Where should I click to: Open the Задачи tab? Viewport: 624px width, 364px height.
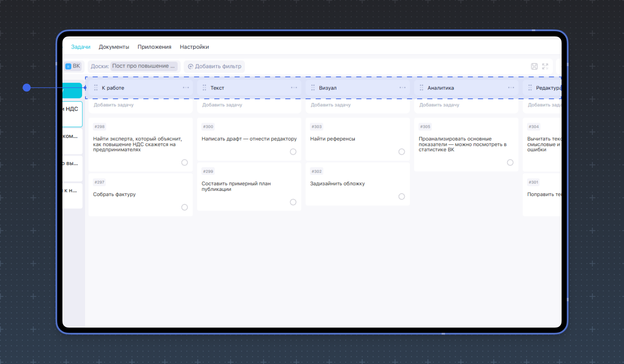(81, 47)
